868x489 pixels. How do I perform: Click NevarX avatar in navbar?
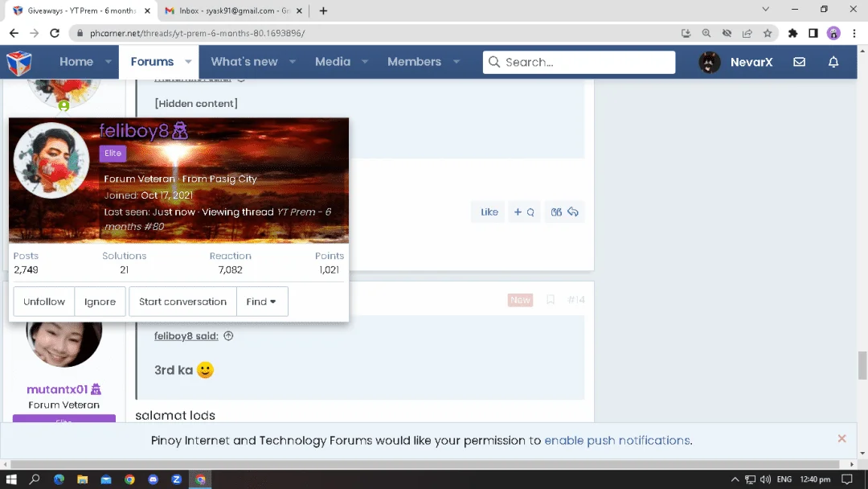(x=709, y=62)
